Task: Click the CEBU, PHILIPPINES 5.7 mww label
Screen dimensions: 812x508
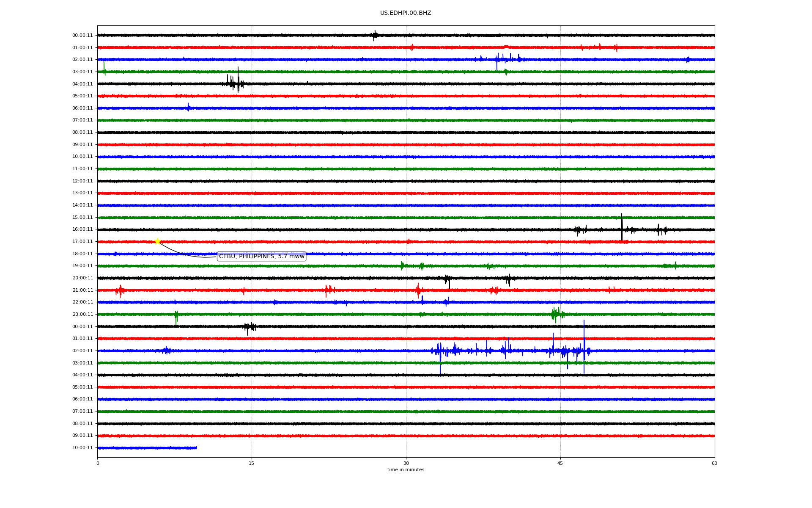Action: (x=261, y=257)
